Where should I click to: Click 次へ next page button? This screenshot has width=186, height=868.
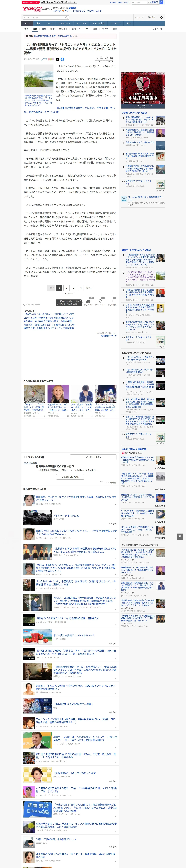point(89,288)
